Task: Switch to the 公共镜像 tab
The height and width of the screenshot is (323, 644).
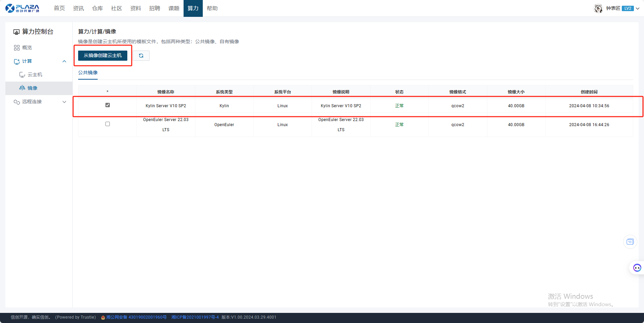Action: pos(88,72)
